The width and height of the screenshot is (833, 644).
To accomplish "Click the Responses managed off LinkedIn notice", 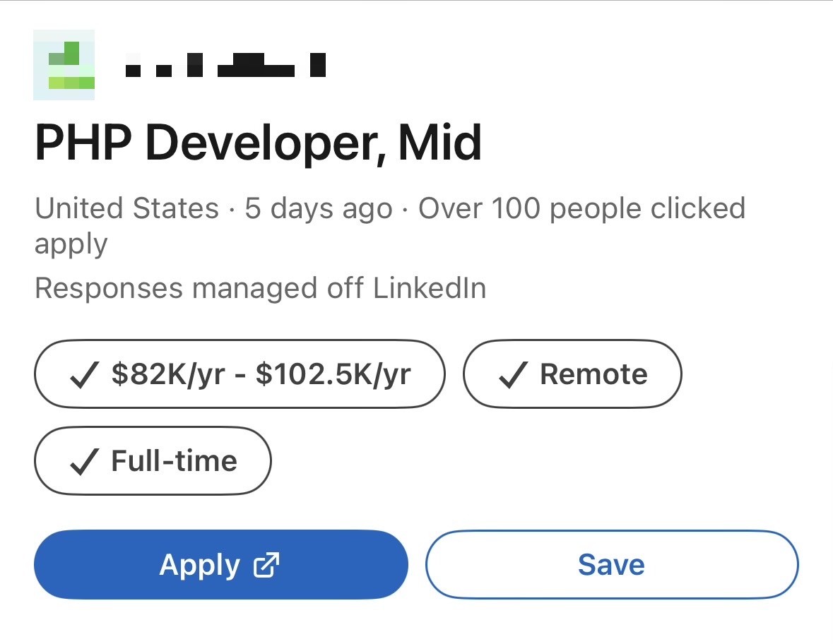I will click(260, 287).
